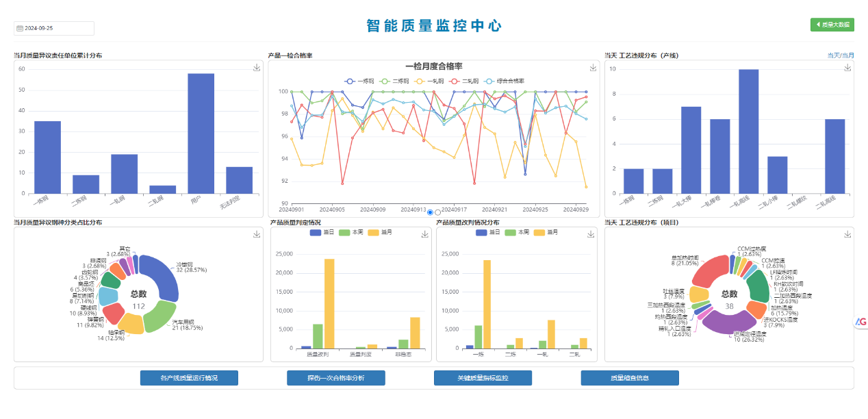Toggle 本周 legend in 产品质量改判情况分布 chart
This screenshot has height=419, width=868.
click(x=517, y=233)
